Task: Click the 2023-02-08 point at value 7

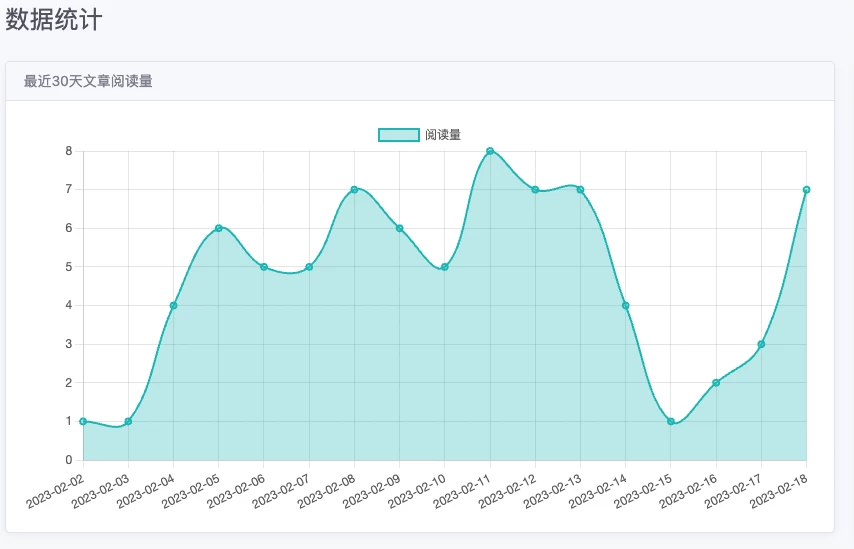Action: (x=354, y=189)
